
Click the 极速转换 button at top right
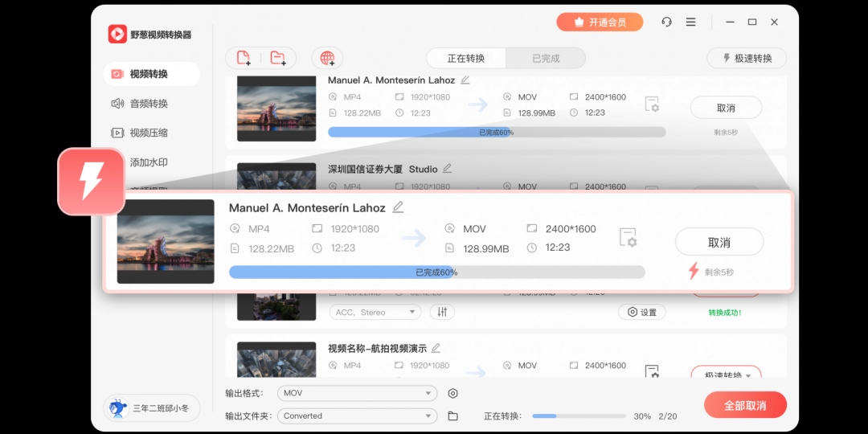click(747, 58)
